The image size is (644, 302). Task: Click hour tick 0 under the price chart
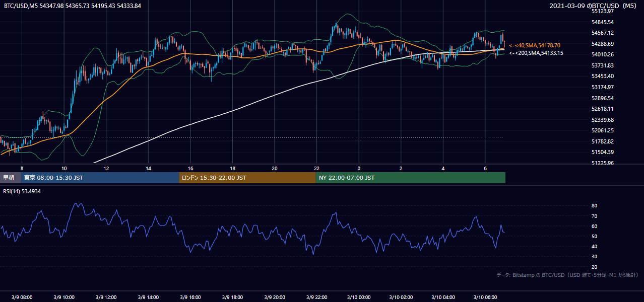[x=359, y=168]
